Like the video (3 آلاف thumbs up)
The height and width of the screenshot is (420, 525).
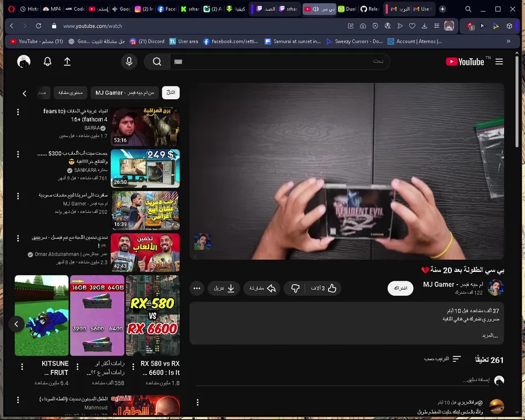point(323,288)
